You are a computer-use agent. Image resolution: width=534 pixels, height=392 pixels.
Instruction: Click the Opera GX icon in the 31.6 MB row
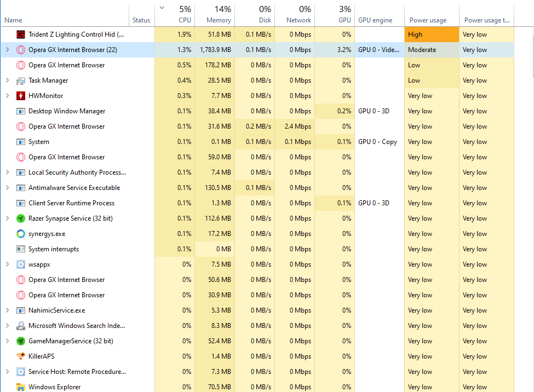click(21, 126)
